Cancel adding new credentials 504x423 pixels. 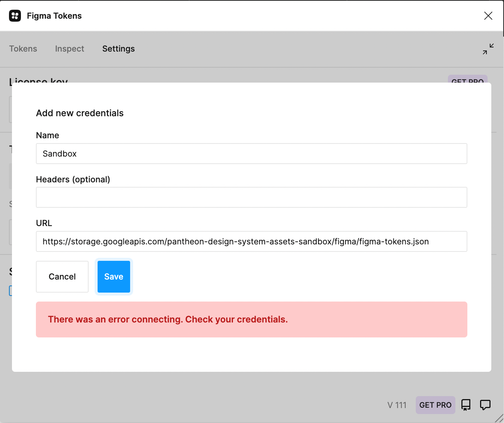(x=62, y=277)
